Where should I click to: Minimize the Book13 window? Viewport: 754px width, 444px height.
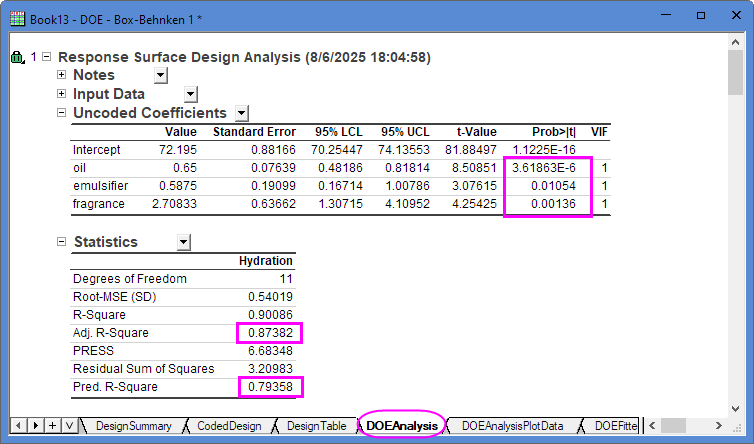[666, 15]
